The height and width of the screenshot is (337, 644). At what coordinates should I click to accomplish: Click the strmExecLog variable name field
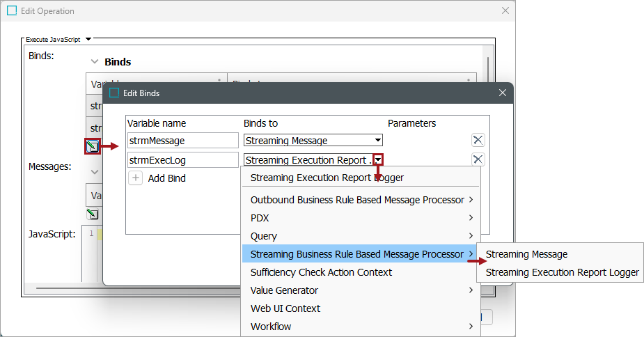click(x=182, y=160)
